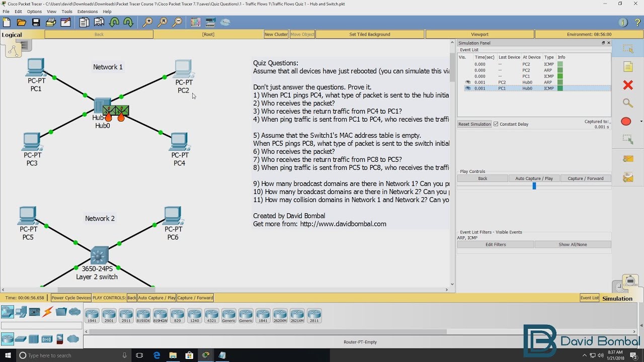
Task: Click the Show All/None button
Action: coord(573,244)
